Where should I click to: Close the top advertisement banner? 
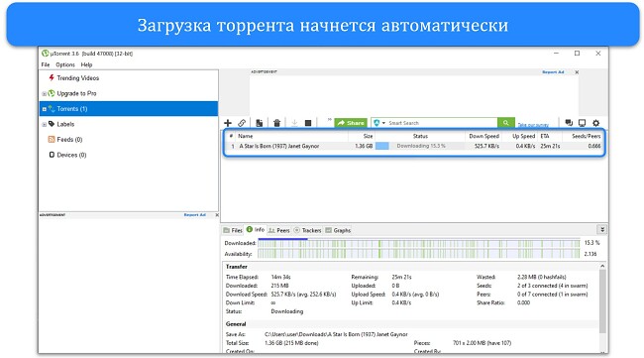(x=577, y=72)
